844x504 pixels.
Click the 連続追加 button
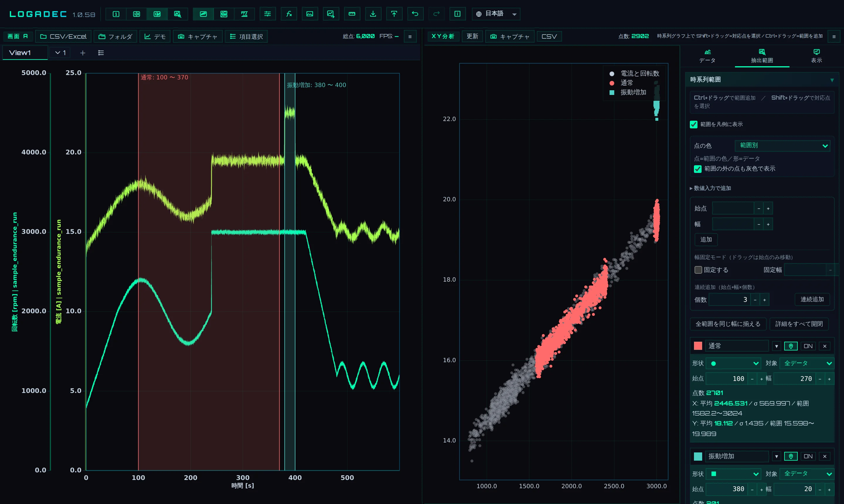[812, 299]
